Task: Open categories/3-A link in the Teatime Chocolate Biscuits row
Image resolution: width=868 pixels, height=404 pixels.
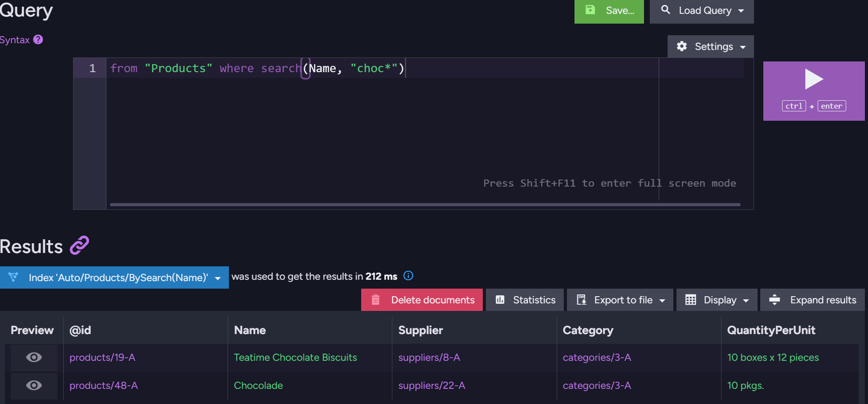Action: tap(597, 357)
